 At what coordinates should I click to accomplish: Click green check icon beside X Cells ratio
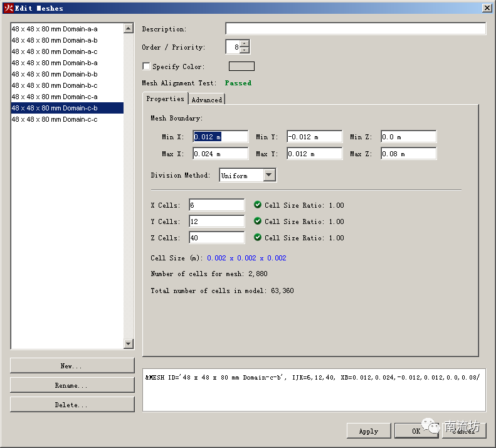pos(258,205)
